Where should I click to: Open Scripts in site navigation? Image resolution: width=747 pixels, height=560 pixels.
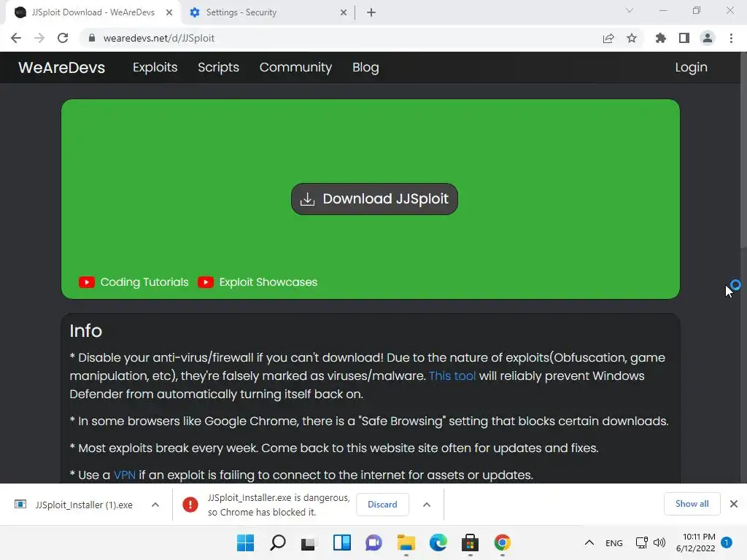point(218,68)
